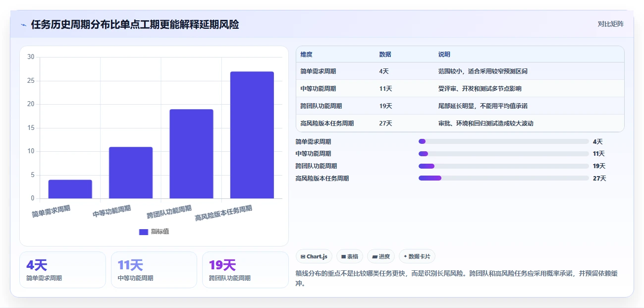This screenshot has width=644, height=308.
Task: Click the card title 任务历史周期分布比单点工期更能解释延期风险
Action: (x=135, y=24)
